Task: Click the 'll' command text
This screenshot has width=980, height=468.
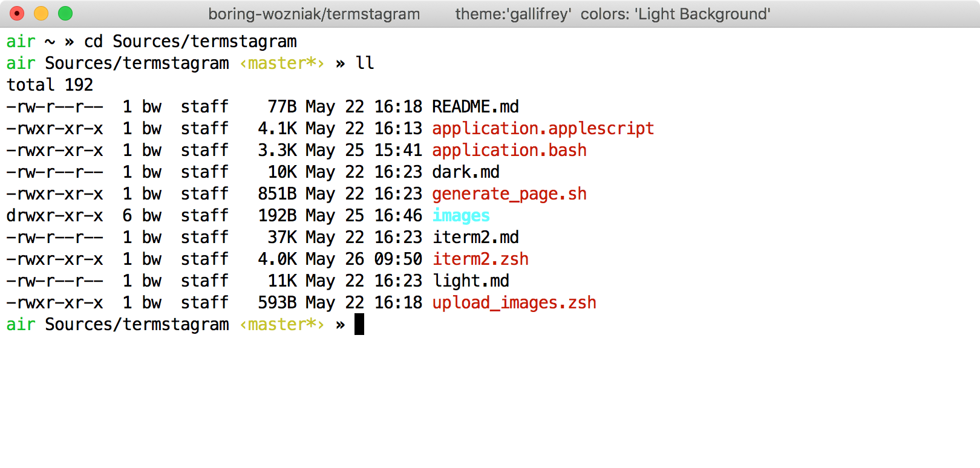Action: [364, 63]
